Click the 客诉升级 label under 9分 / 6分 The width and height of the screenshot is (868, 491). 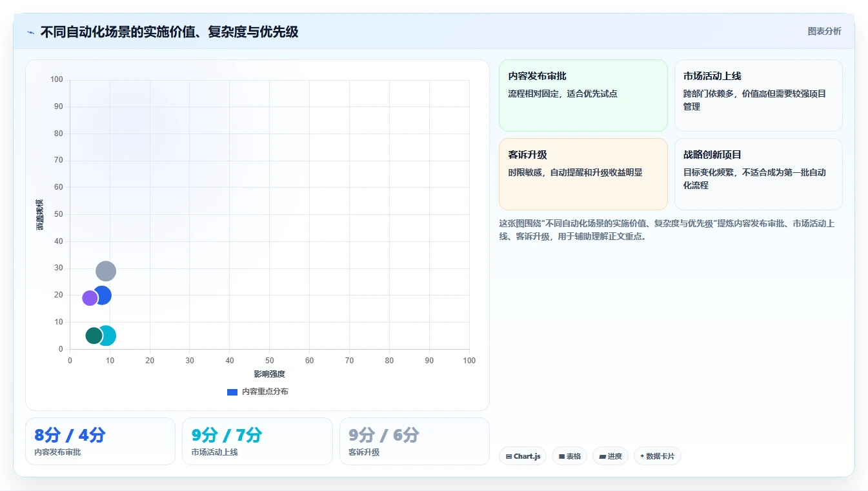(x=364, y=452)
